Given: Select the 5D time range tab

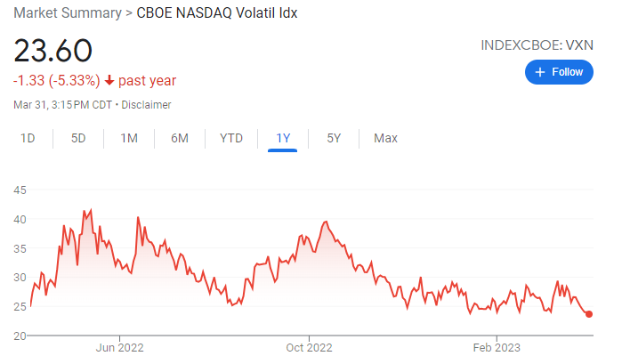Looking at the screenshot, I should (78, 138).
